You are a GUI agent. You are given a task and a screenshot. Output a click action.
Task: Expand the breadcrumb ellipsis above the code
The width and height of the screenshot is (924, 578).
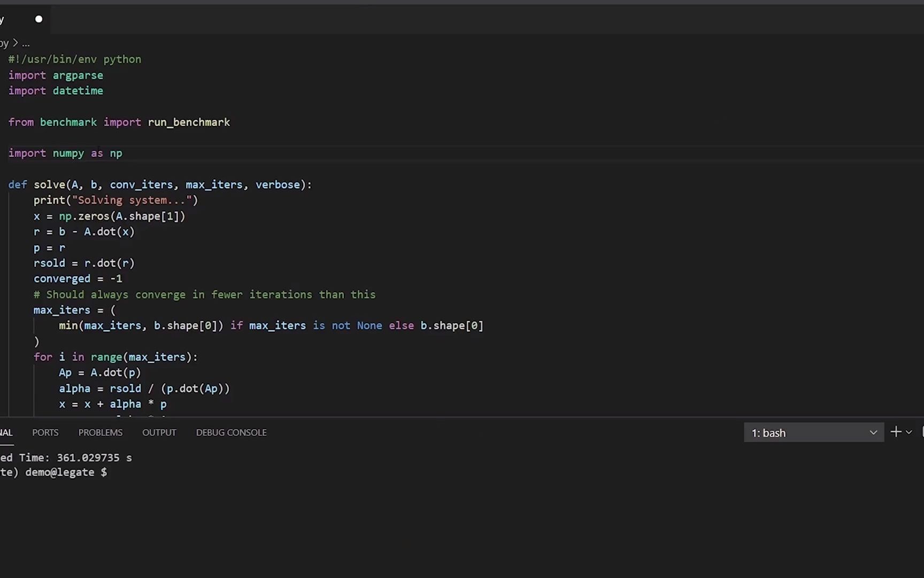tap(26, 43)
